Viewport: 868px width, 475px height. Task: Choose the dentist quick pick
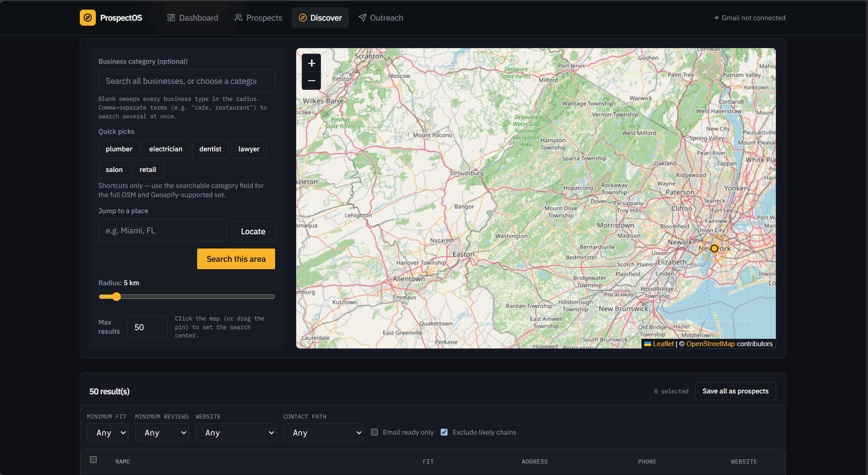click(x=210, y=149)
